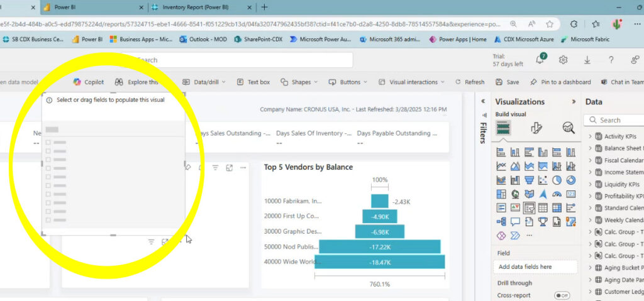644x301 pixels.
Task: Pick the line chart visual
Action: (501, 167)
